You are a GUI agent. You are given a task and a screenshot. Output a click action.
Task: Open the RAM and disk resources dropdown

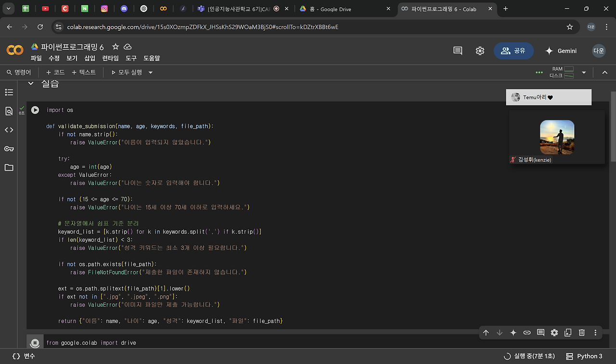(583, 72)
